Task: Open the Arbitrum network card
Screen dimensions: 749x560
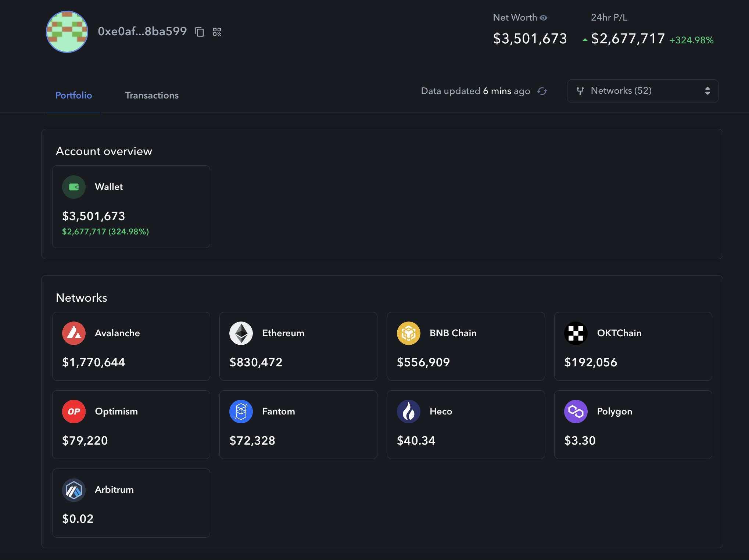Action: tap(131, 503)
